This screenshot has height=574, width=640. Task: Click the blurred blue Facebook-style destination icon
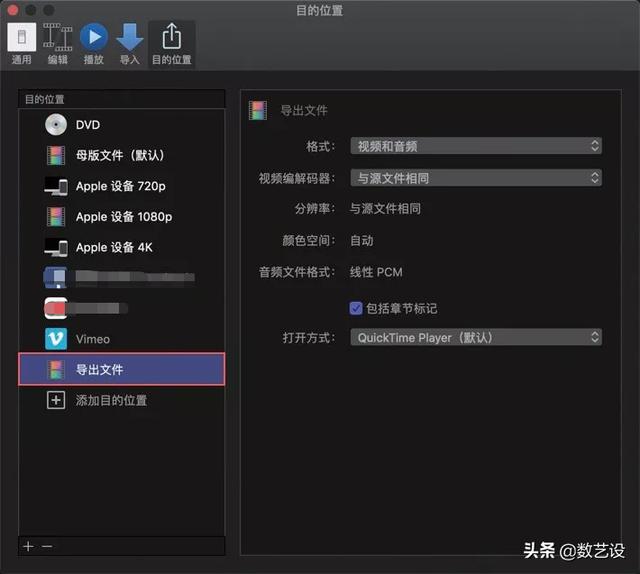point(56,278)
